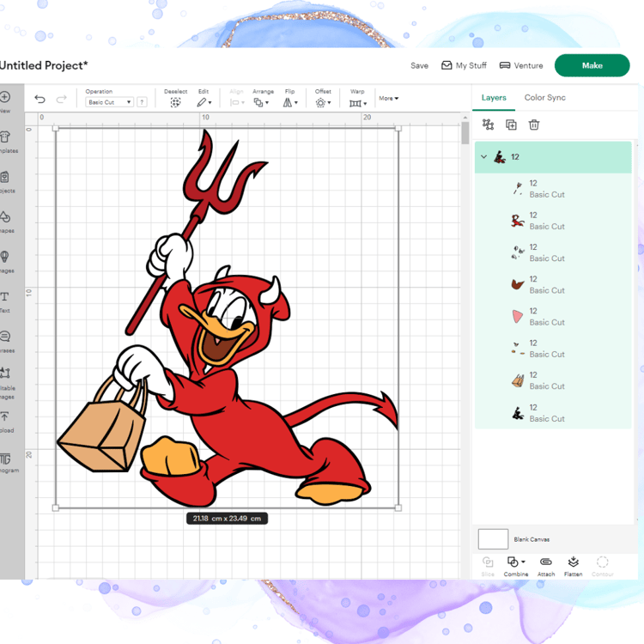Click the Undo arrow icon
This screenshot has height=644, width=644.
tap(39, 99)
